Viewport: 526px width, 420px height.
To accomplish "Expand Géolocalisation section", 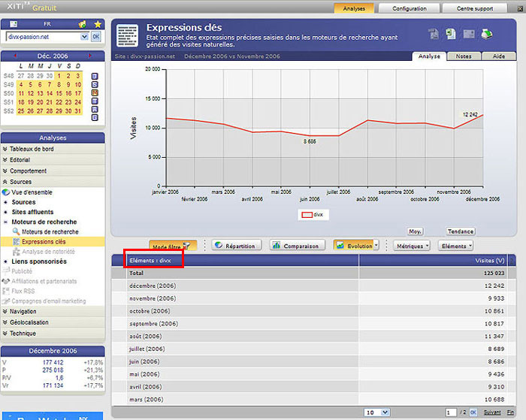I will (53, 322).
